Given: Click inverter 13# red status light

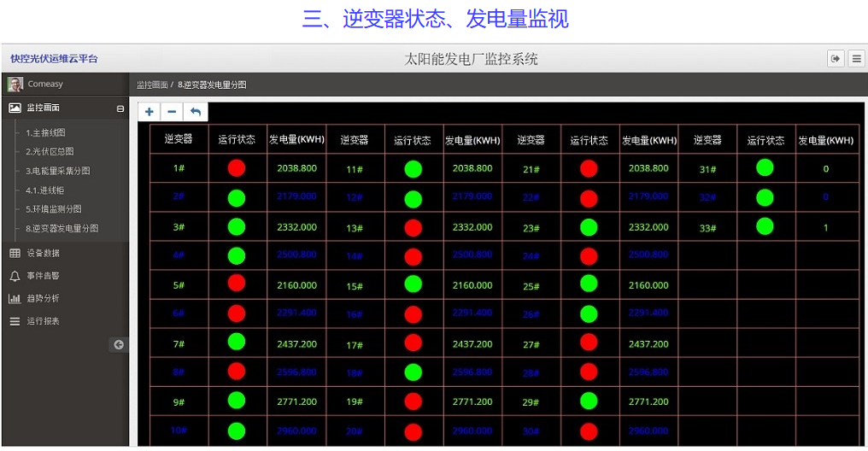Looking at the screenshot, I should [x=413, y=227].
